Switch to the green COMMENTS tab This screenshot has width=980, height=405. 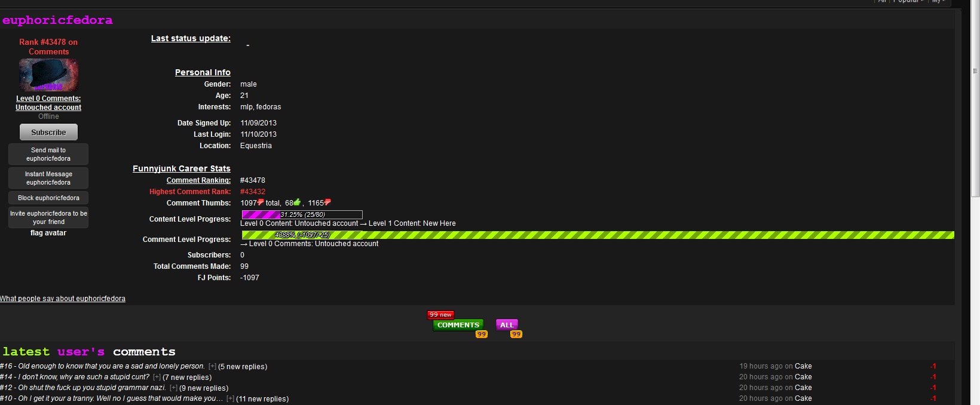click(458, 325)
